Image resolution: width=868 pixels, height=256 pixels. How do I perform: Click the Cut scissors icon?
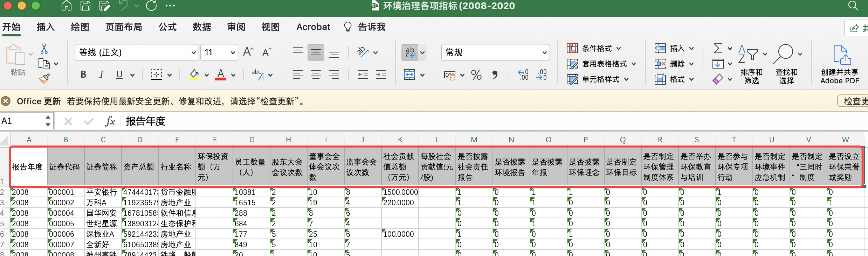click(x=44, y=49)
